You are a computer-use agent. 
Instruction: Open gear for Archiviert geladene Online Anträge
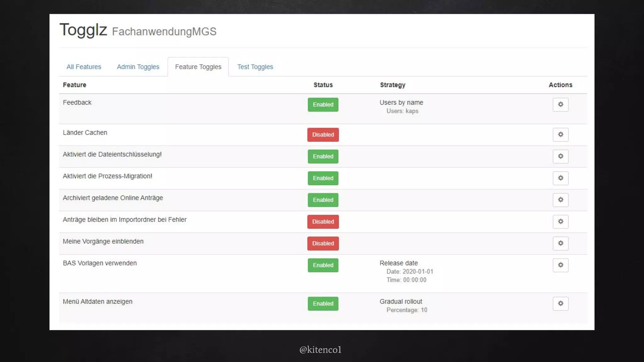[x=560, y=200]
